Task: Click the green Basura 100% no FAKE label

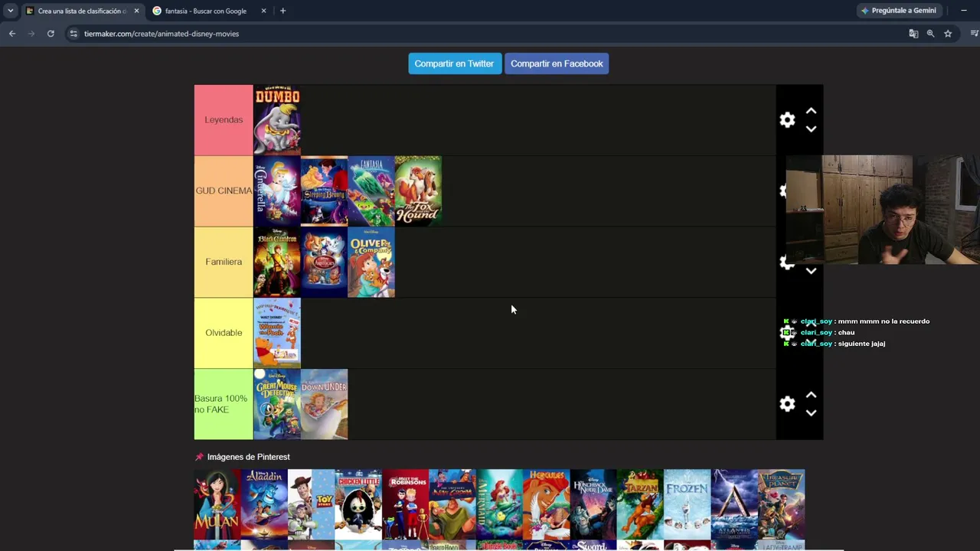Action: (224, 404)
